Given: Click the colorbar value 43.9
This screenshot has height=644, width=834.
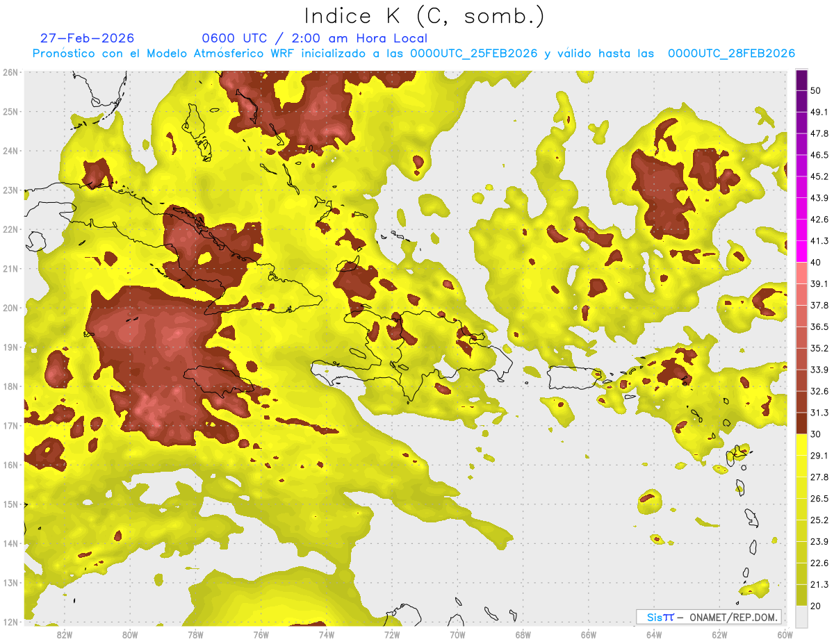Looking at the screenshot, I should [x=819, y=198].
